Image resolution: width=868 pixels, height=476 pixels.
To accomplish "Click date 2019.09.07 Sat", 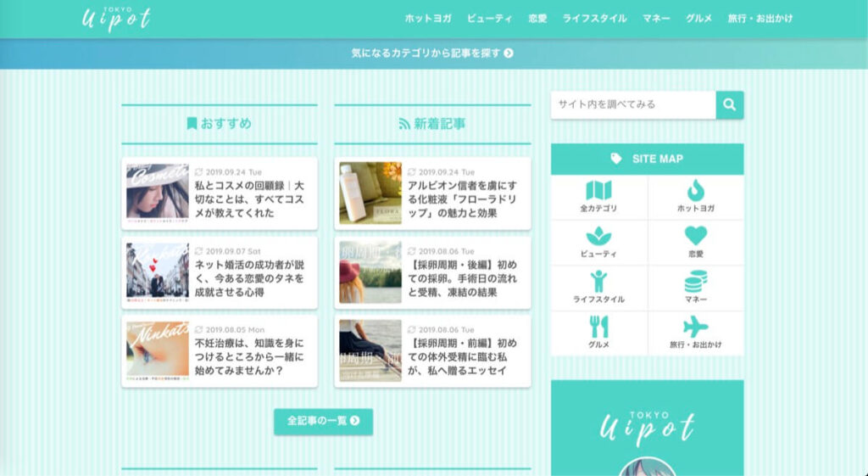I will coord(233,251).
